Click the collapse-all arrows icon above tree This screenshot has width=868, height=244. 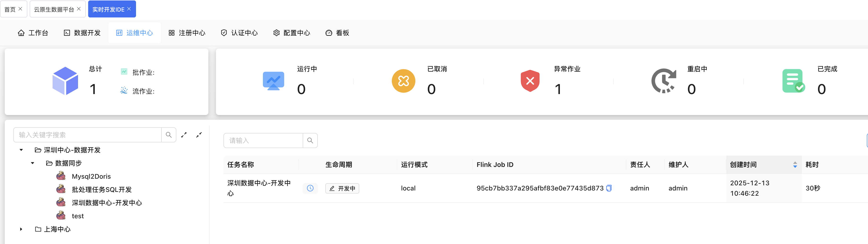tap(199, 135)
